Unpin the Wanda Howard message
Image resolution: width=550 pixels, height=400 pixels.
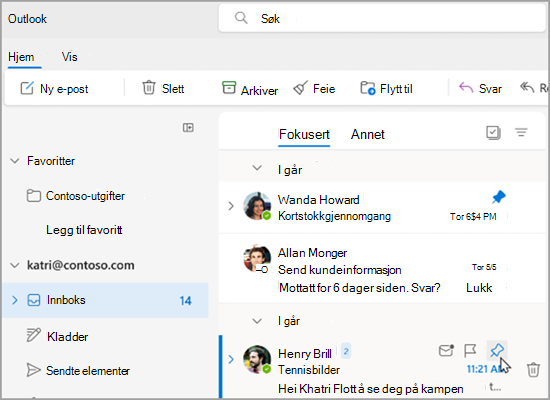[498, 197]
